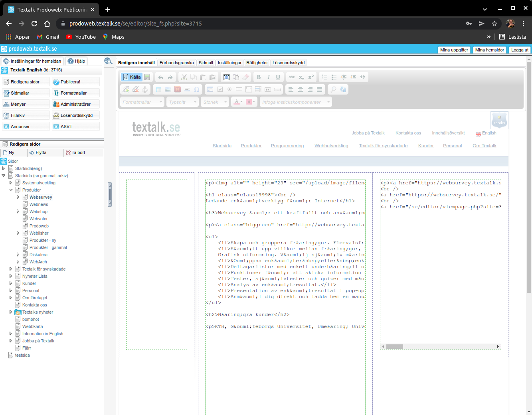Click the special character omega icon

(x=197, y=89)
